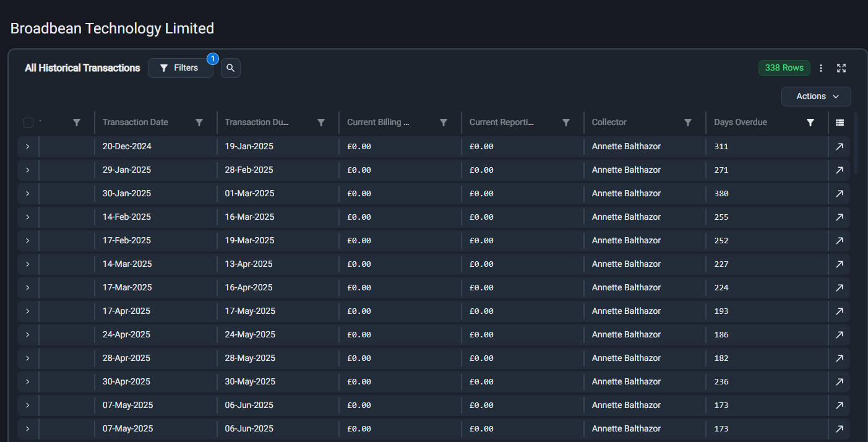Click the filter count badge showing 1
This screenshot has width=868, height=442.
coord(213,59)
